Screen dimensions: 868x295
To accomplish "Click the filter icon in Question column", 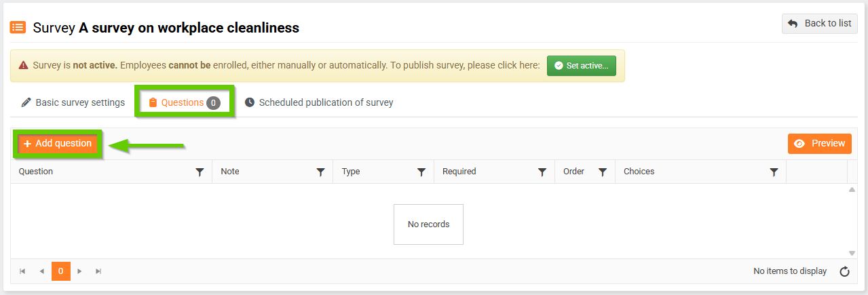I will point(200,172).
